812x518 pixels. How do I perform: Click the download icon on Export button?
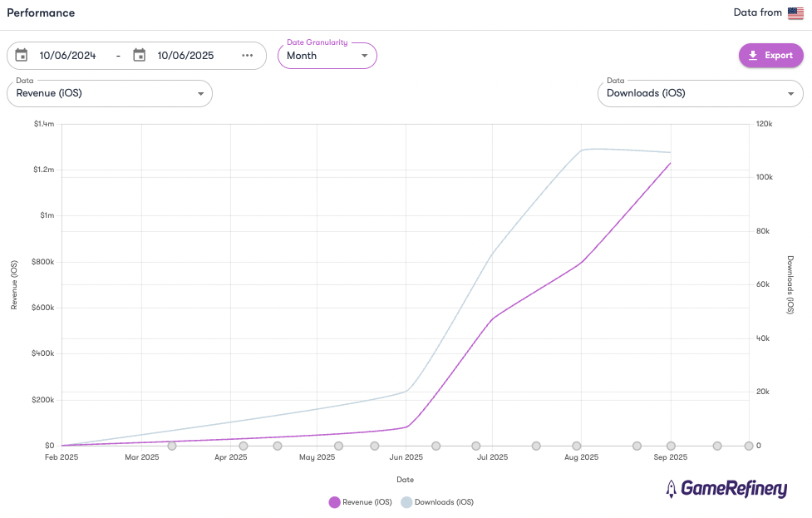(x=753, y=56)
